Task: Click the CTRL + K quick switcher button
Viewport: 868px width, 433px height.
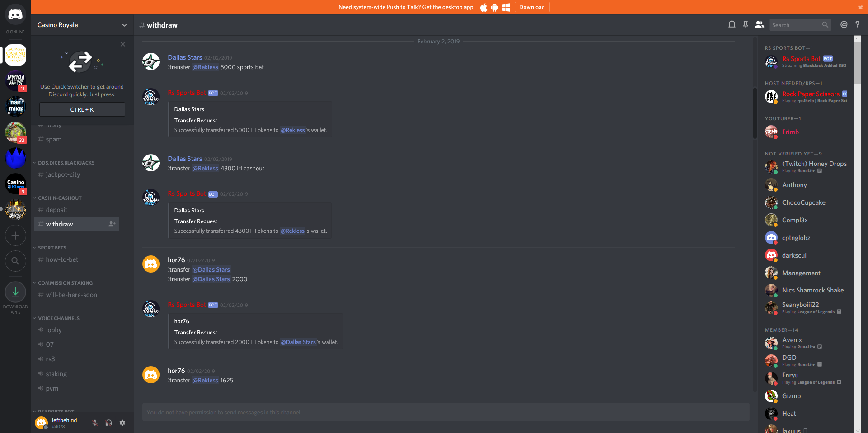Action: 82,109
